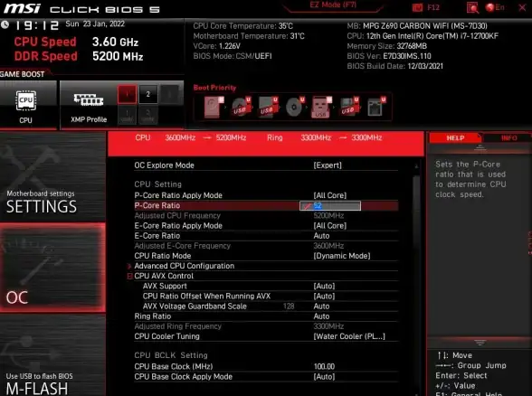Click the optical disc boot device icon
This screenshot has width=532, height=396.
[x=294, y=107]
